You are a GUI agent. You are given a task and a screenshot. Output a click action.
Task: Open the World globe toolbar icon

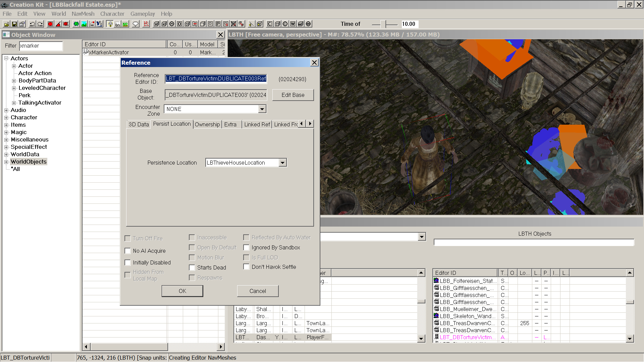(76, 24)
